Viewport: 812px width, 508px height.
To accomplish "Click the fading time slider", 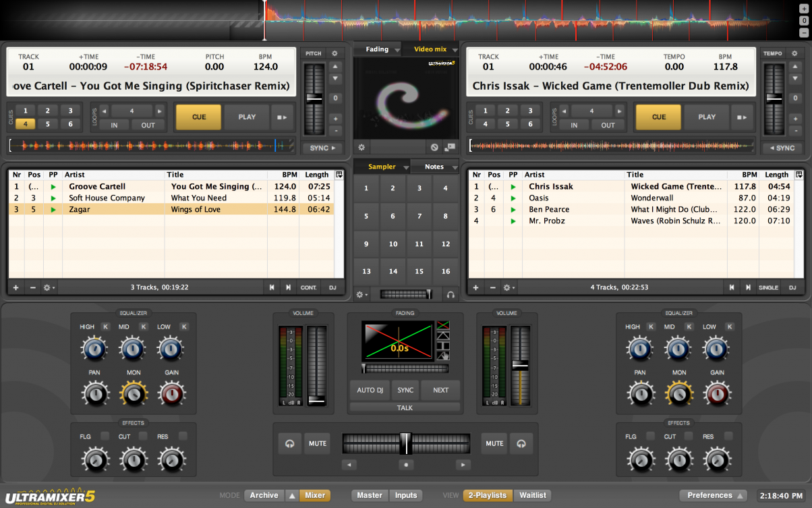I will (405, 368).
